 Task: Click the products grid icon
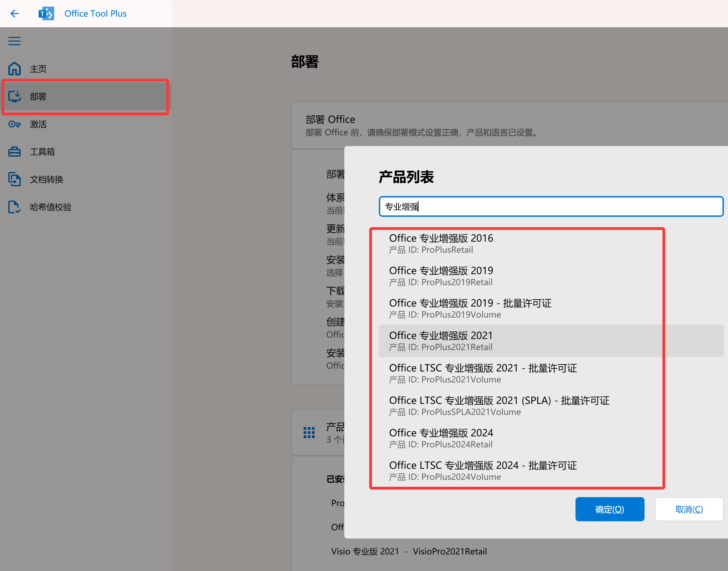point(309,433)
